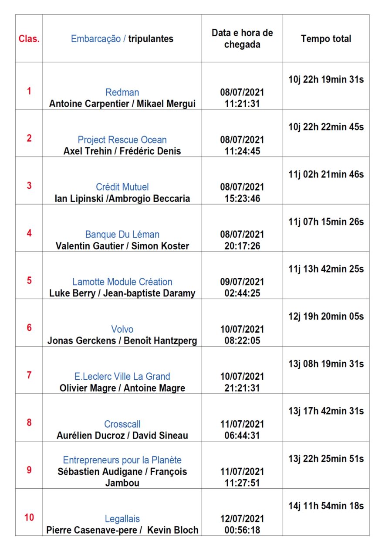The width and height of the screenshot is (392, 555).
Task: Click the Clas. column header
Action: [29, 39]
